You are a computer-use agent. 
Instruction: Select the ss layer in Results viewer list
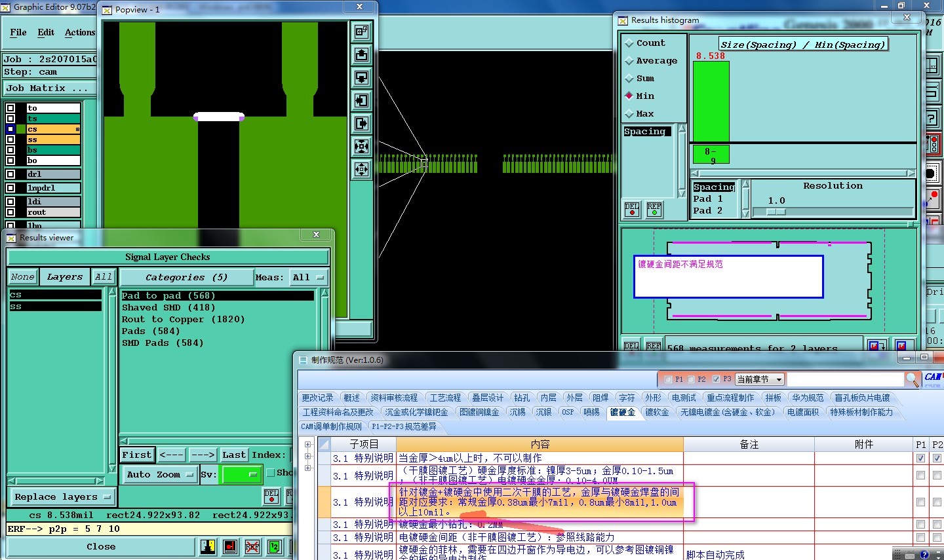55,307
